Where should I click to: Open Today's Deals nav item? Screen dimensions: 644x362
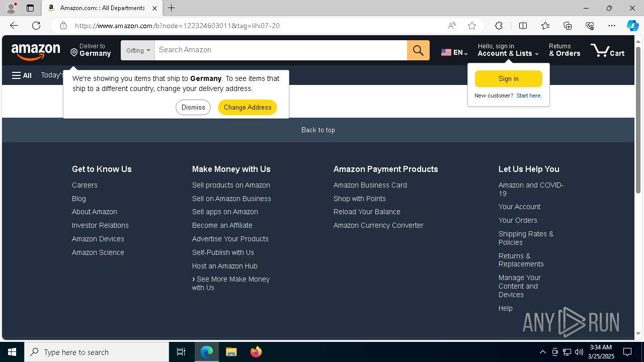tap(52, 75)
